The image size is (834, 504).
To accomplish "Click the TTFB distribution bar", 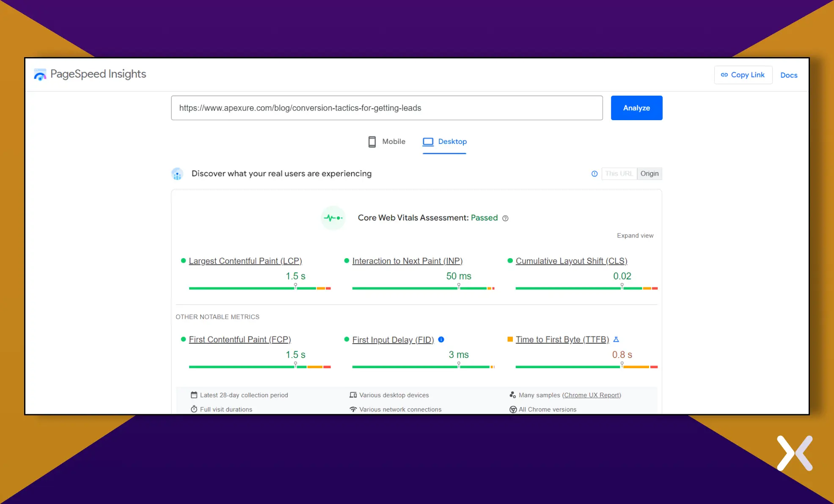I will pyautogui.click(x=586, y=367).
